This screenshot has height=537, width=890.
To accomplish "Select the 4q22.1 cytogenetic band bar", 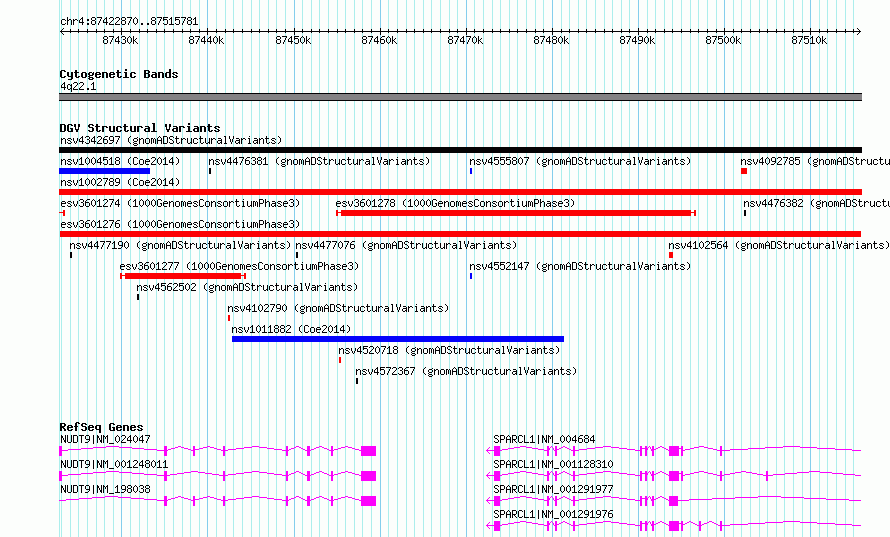I will pyautogui.click(x=460, y=97).
